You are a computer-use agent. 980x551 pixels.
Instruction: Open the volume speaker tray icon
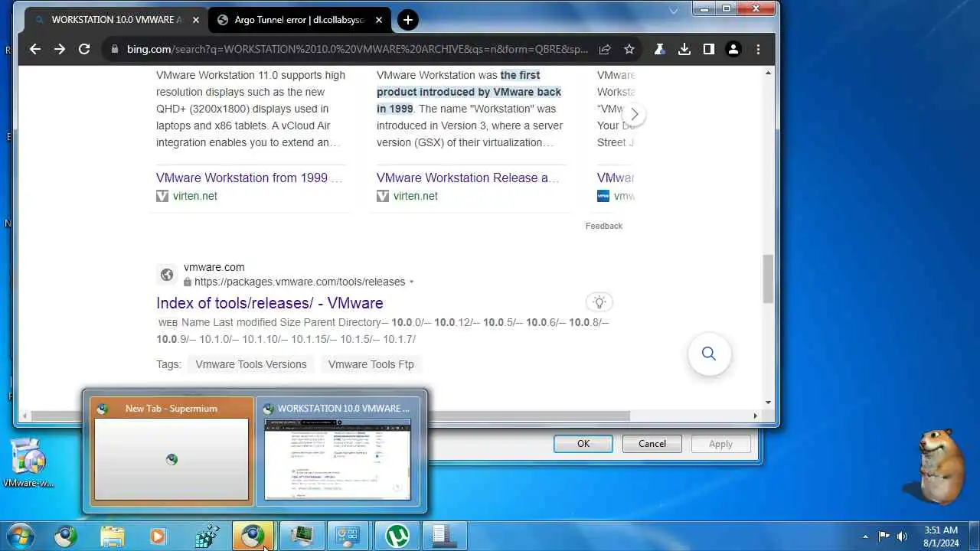coord(903,536)
